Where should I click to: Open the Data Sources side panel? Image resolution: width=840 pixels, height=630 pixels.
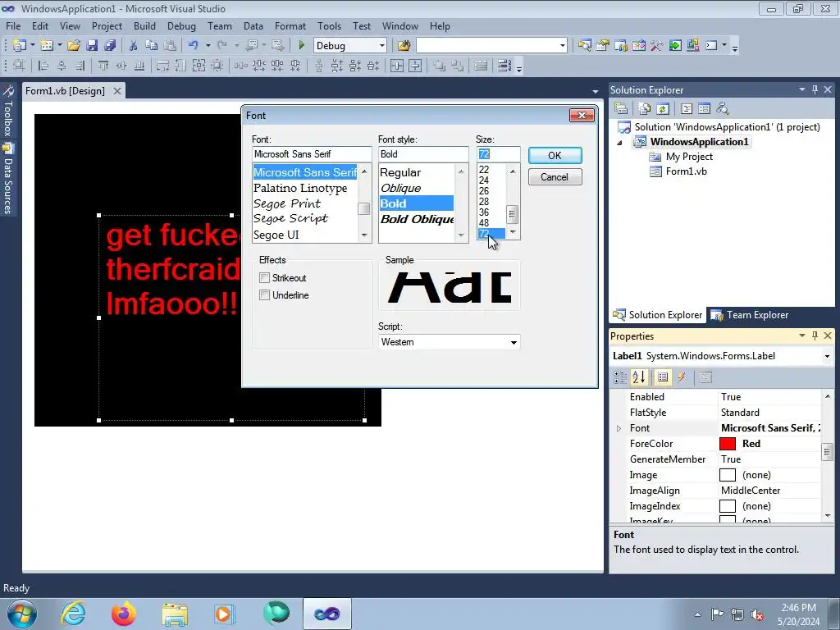(7, 180)
